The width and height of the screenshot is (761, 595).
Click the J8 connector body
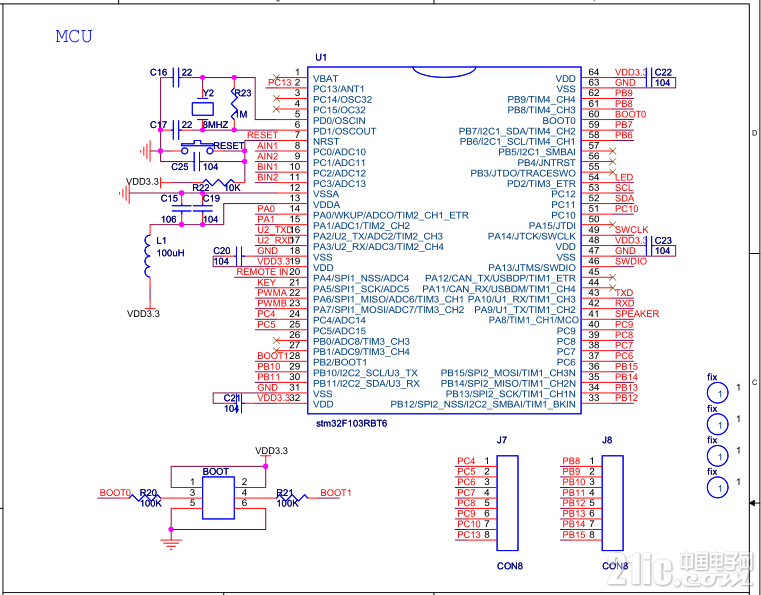click(x=612, y=503)
